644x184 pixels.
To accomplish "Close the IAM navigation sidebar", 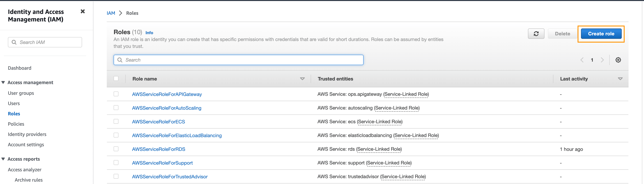I will click(83, 11).
